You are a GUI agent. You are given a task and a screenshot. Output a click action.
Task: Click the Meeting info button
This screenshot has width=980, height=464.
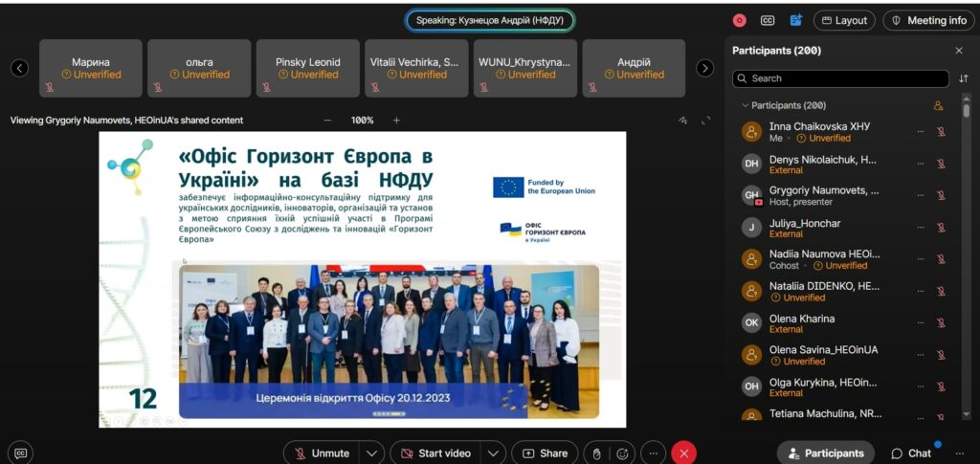928,20
